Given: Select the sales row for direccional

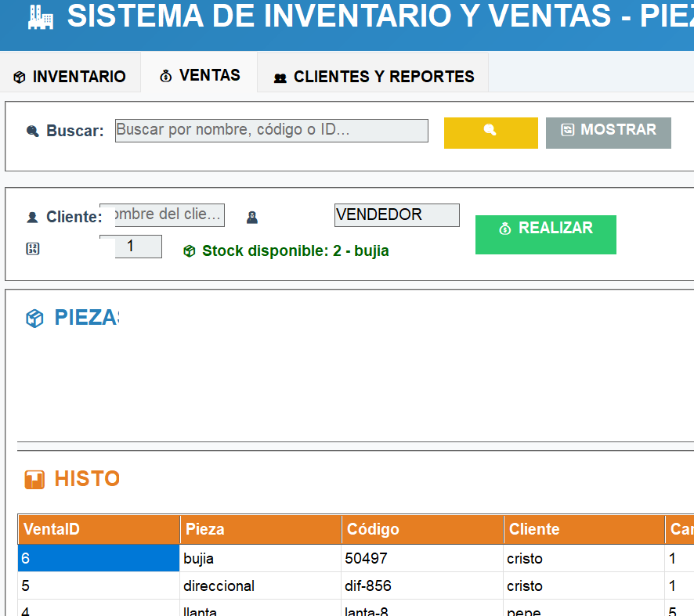Looking at the screenshot, I should pyautogui.click(x=219, y=586).
